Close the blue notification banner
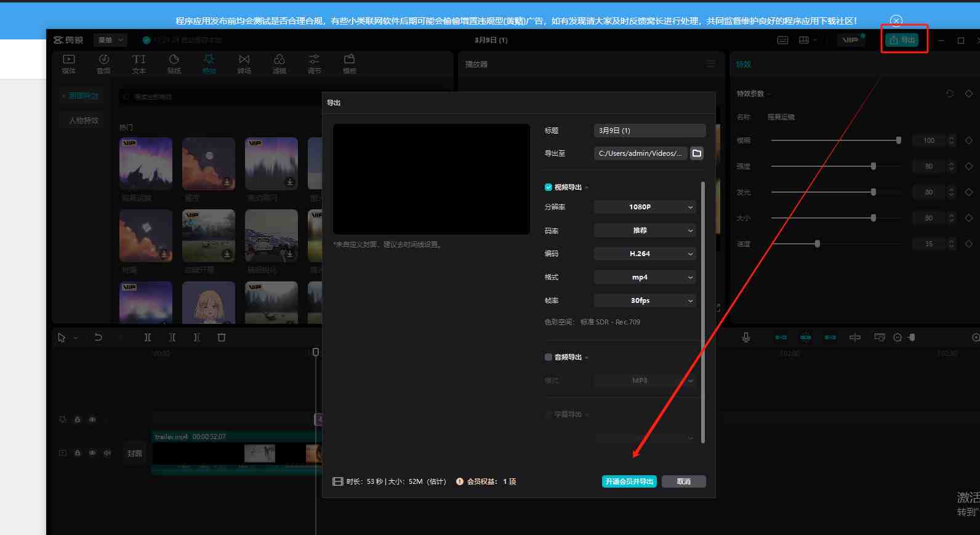 [x=897, y=20]
